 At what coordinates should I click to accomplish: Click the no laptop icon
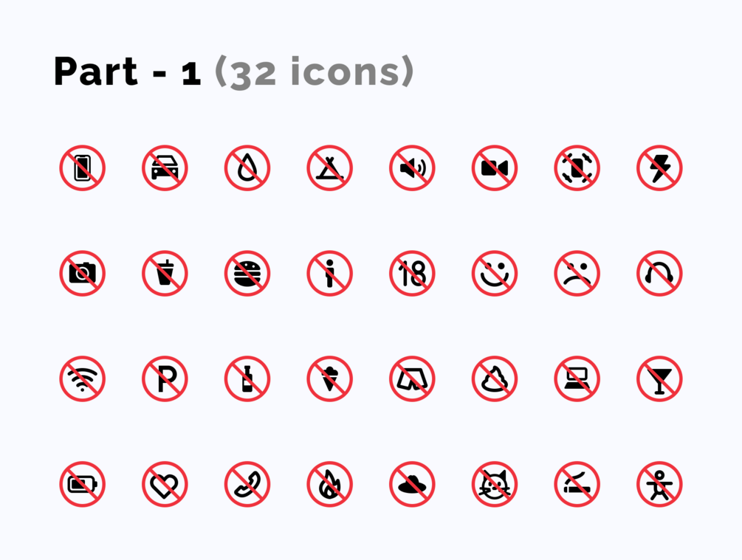tap(577, 378)
